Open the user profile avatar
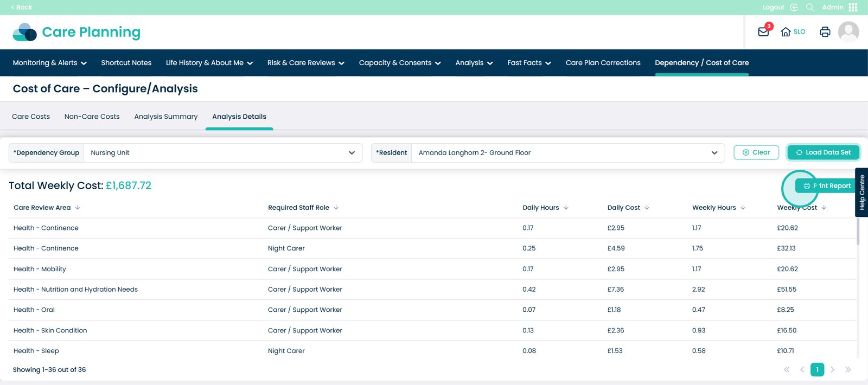Viewport: 868px width, 385px height. [848, 32]
